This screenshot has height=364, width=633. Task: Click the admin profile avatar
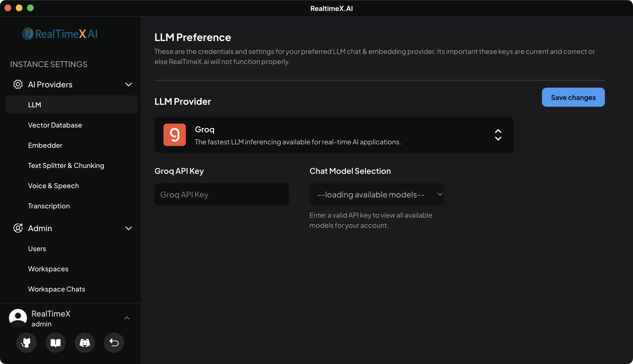(x=18, y=318)
